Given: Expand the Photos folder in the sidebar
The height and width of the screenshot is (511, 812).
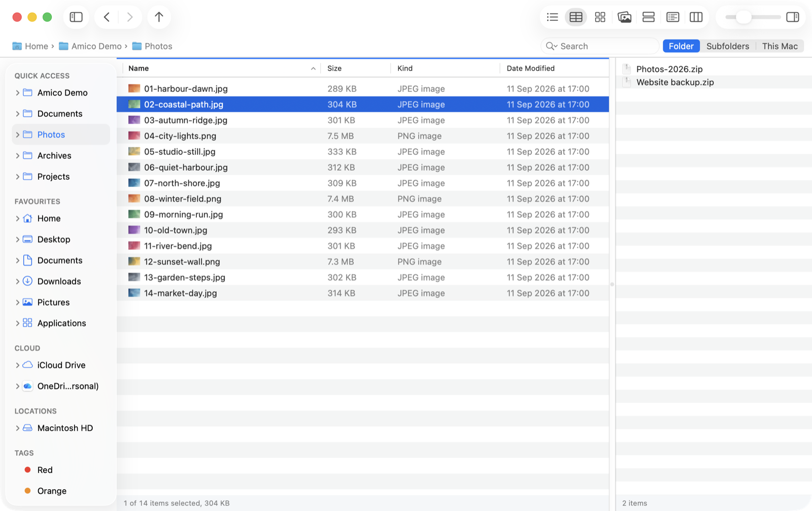Looking at the screenshot, I should 18,135.
